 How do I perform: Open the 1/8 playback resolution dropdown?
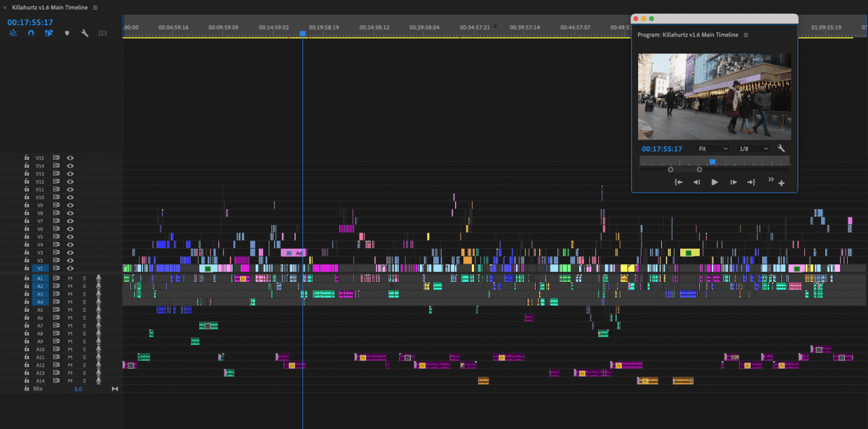tap(753, 148)
